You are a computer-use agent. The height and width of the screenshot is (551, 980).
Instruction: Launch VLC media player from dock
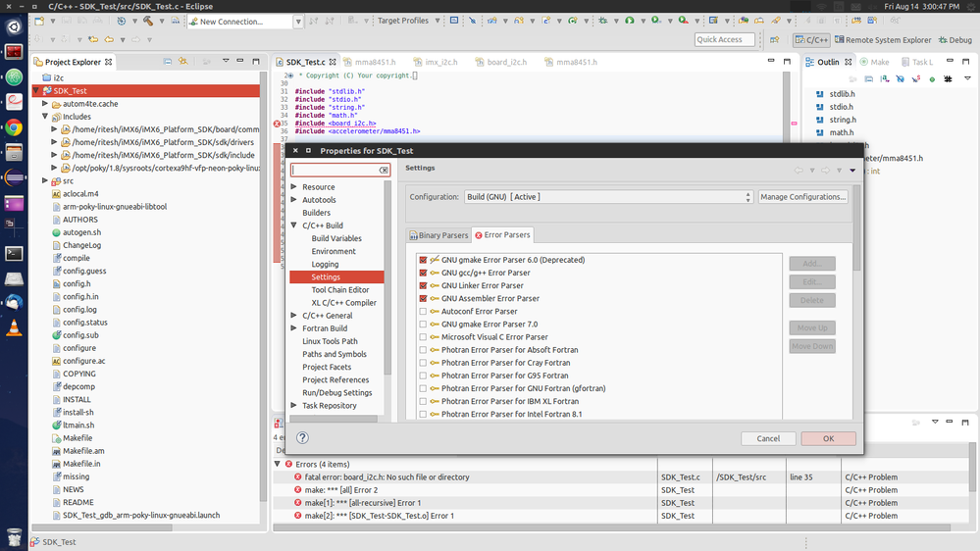(14, 328)
